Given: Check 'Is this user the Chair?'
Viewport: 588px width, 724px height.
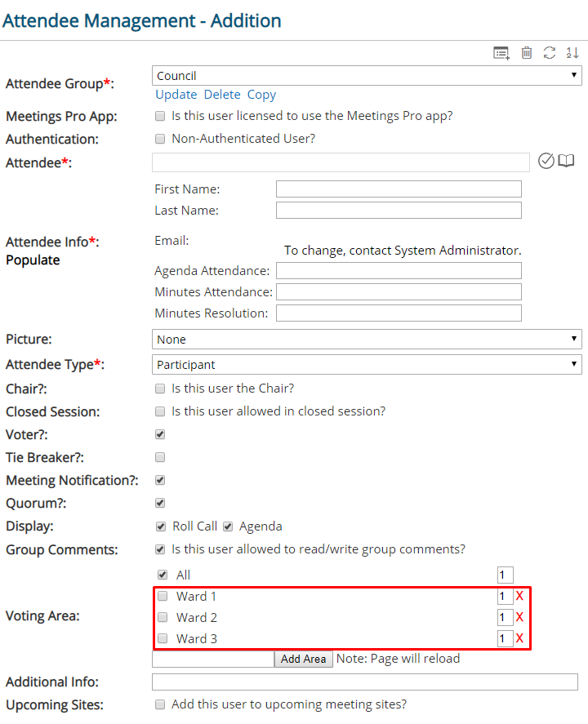Looking at the screenshot, I should pos(160,389).
